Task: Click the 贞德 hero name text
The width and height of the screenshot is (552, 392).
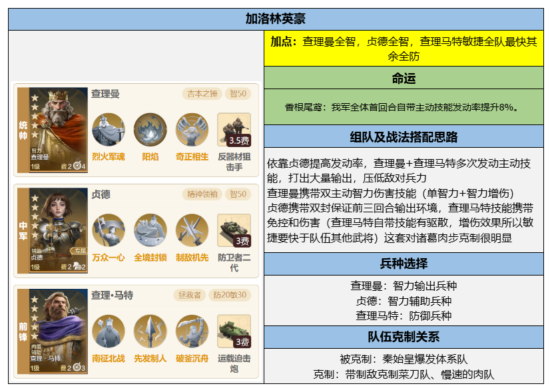Action: pos(101,194)
